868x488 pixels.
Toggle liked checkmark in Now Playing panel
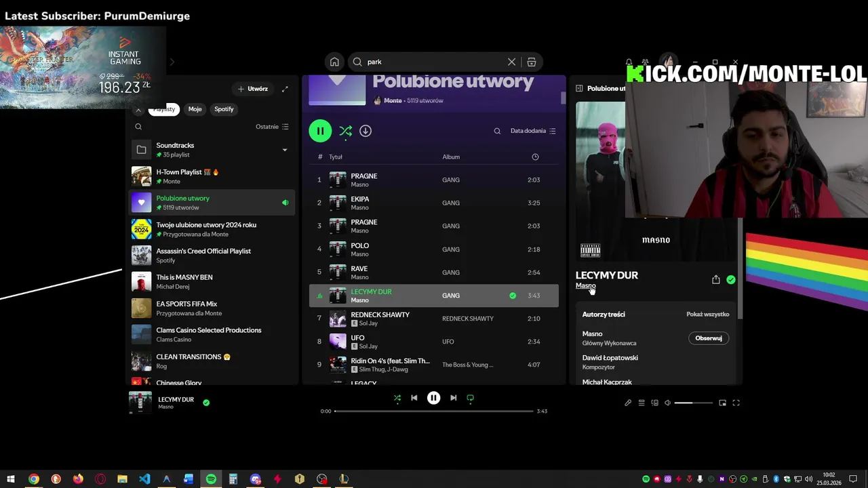coord(730,279)
